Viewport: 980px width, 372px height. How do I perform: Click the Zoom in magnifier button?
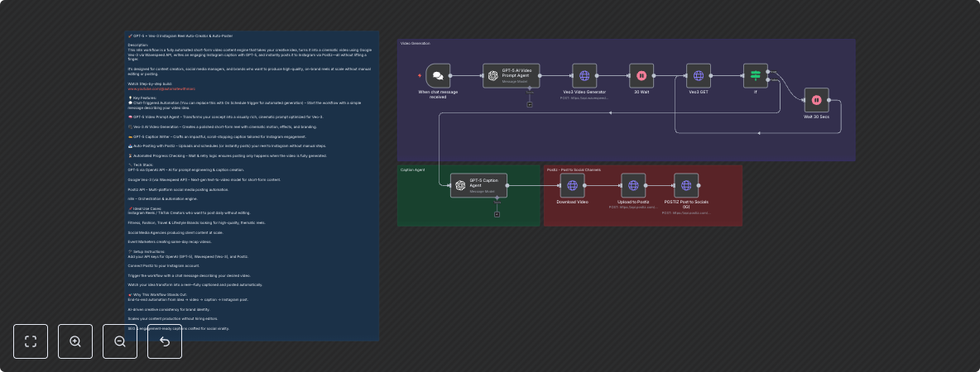click(x=75, y=341)
